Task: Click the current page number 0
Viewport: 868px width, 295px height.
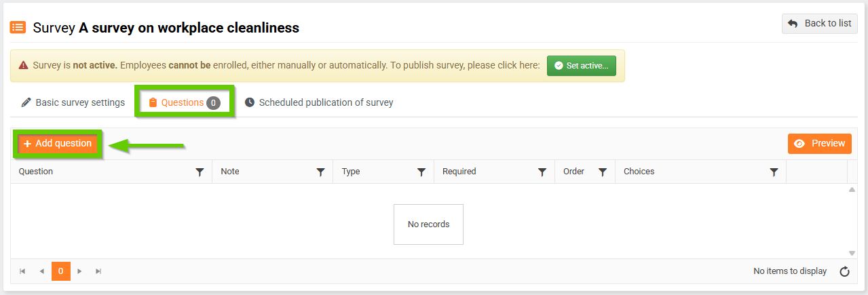Action: [60, 271]
